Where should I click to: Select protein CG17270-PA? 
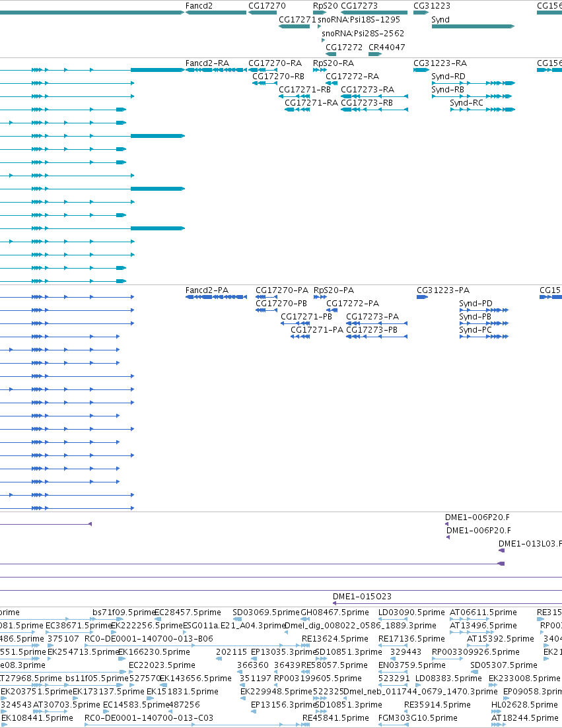click(282, 290)
